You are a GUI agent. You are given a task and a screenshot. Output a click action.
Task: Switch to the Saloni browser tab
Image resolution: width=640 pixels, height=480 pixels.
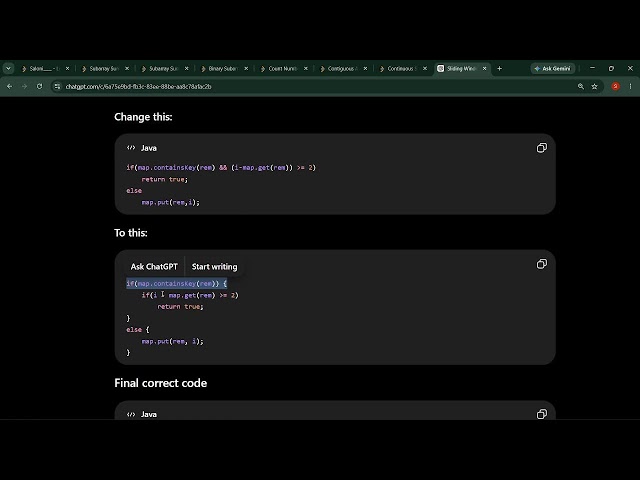[x=44, y=69]
